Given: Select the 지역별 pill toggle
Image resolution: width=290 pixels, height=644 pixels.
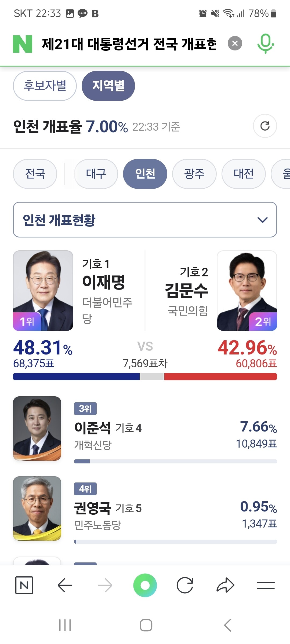Looking at the screenshot, I should coord(108,86).
